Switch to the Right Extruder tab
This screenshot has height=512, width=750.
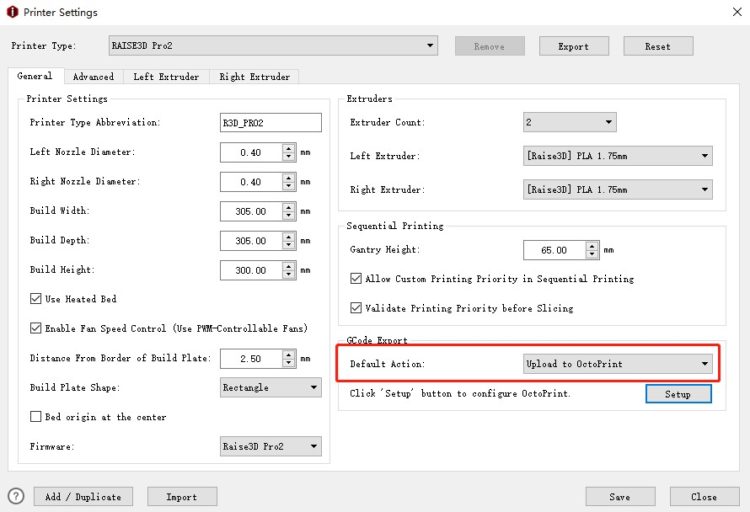(x=254, y=77)
